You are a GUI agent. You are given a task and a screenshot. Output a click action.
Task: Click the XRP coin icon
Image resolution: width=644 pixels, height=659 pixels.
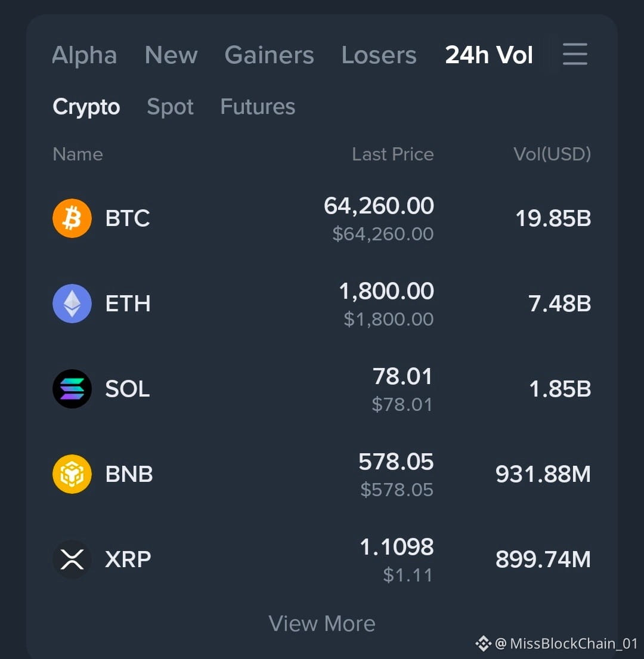pyautogui.click(x=72, y=559)
